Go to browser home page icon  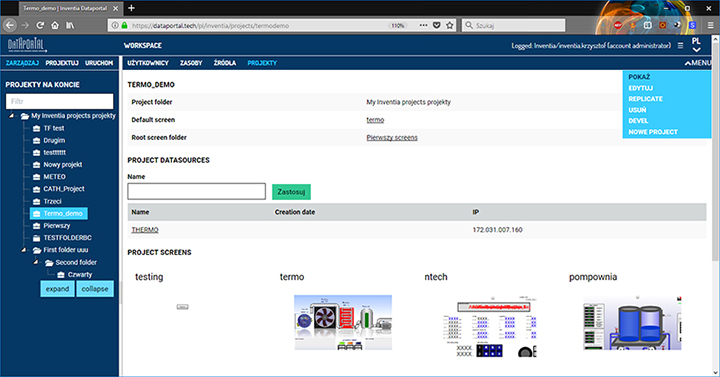tap(55, 25)
